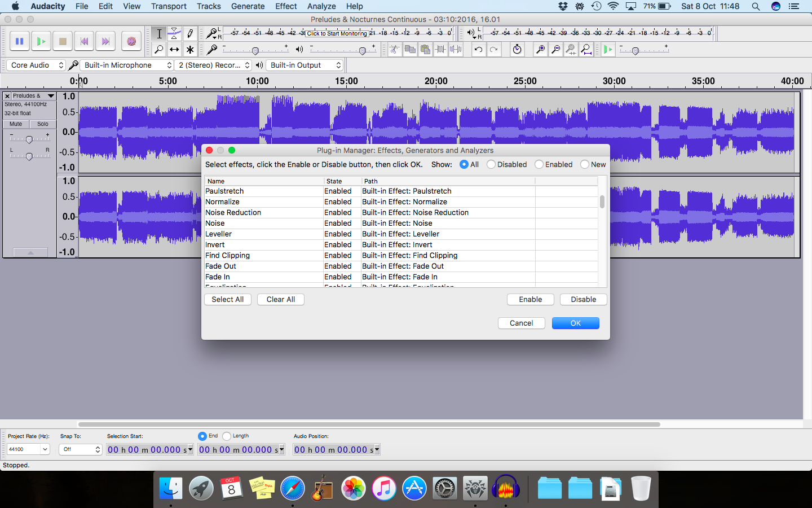The width and height of the screenshot is (812, 508).
Task: Click the Clear All button
Action: click(x=281, y=300)
